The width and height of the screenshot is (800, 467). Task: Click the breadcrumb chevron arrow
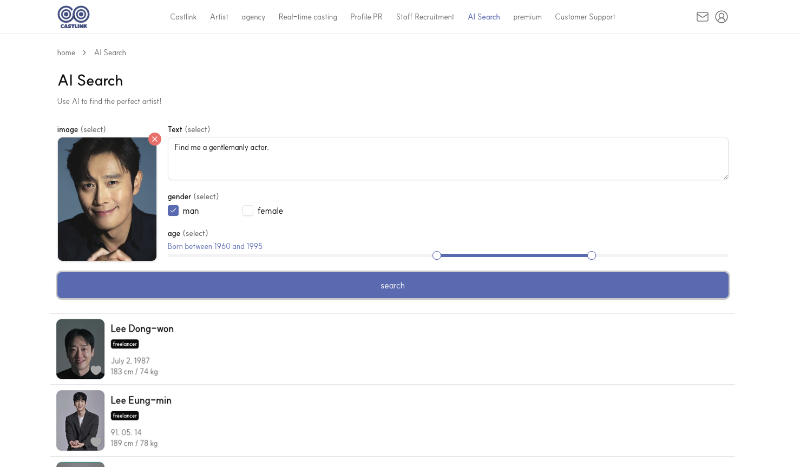tap(84, 52)
